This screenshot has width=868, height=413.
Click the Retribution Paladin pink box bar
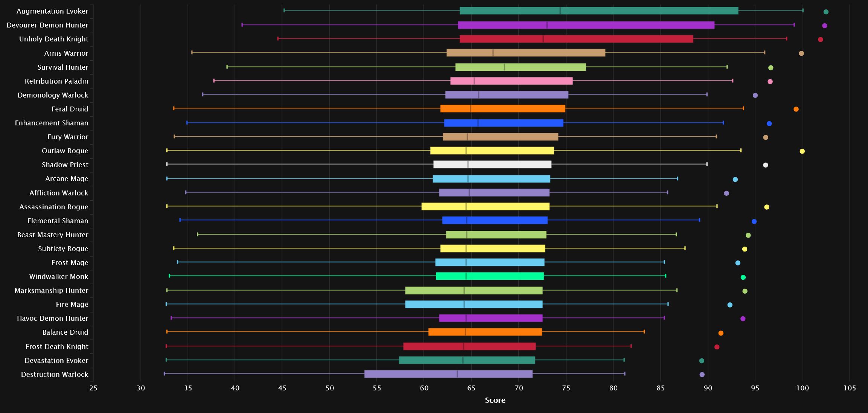click(512, 81)
